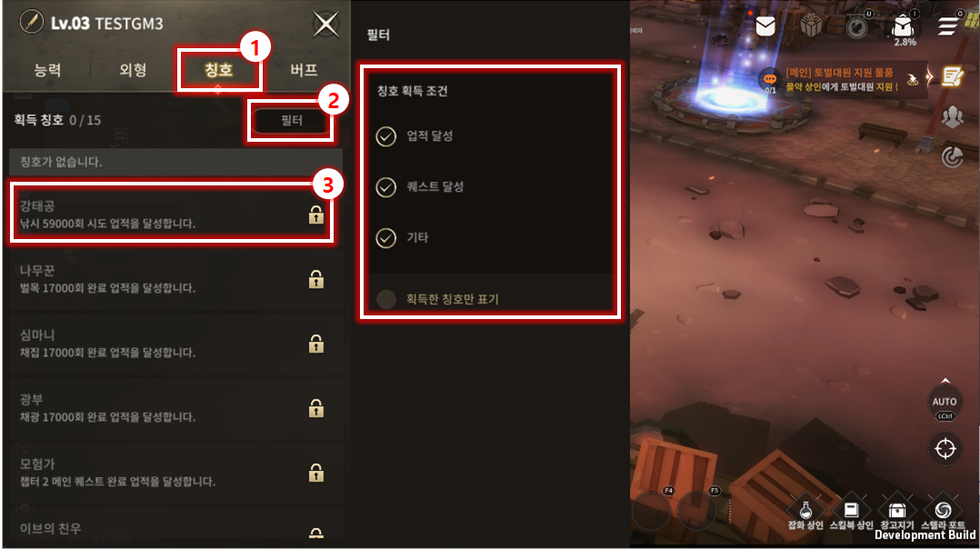Image resolution: width=980 pixels, height=549 pixels.
Task: Open the gift box icon
Action: 811,26
